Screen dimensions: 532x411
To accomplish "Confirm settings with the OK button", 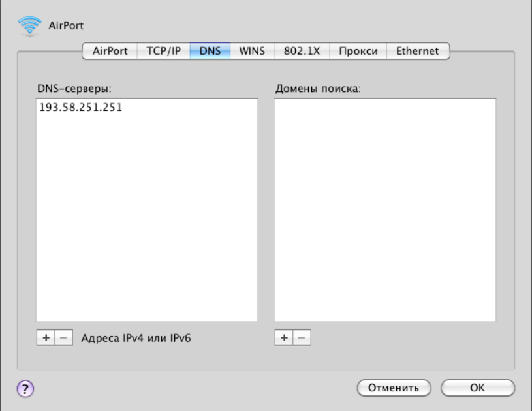I will coord(478,387).
